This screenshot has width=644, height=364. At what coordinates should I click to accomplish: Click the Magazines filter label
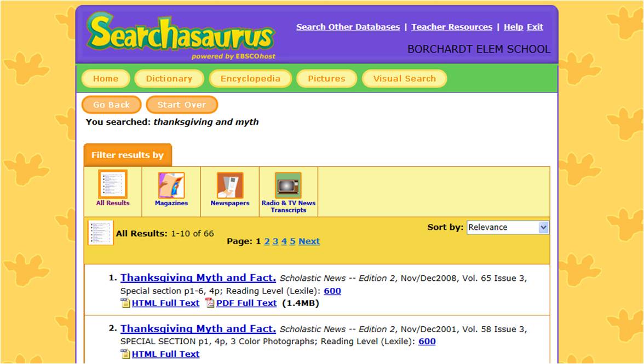tap(171, 203)
